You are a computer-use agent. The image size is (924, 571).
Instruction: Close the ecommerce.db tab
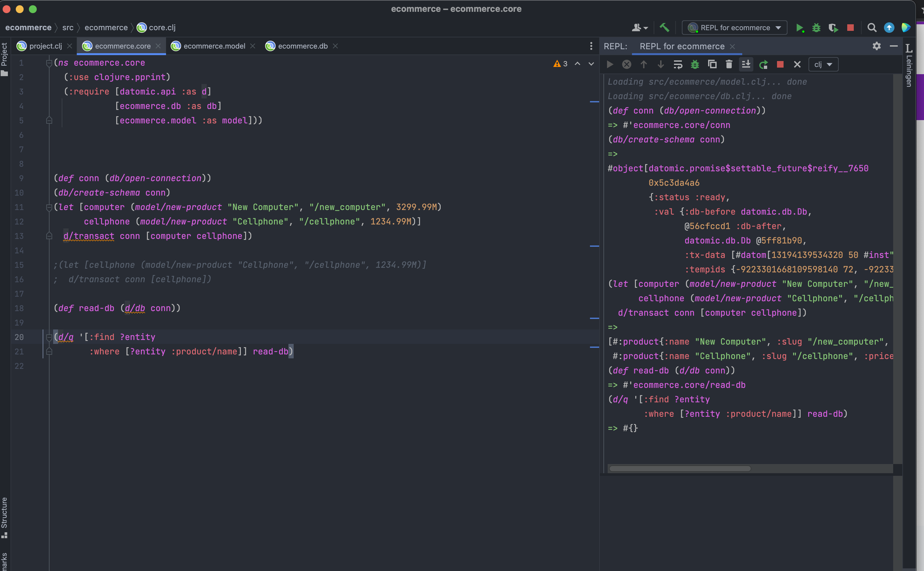[335, 46]
